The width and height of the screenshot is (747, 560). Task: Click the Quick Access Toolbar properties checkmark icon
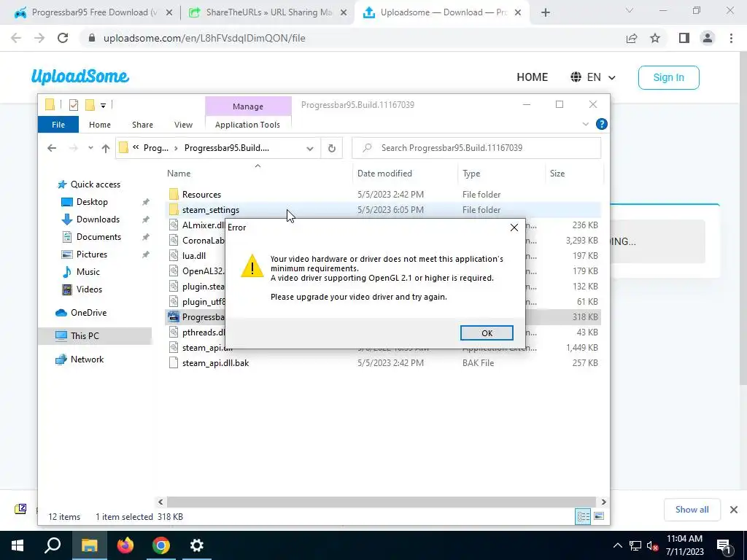point(74,105)
